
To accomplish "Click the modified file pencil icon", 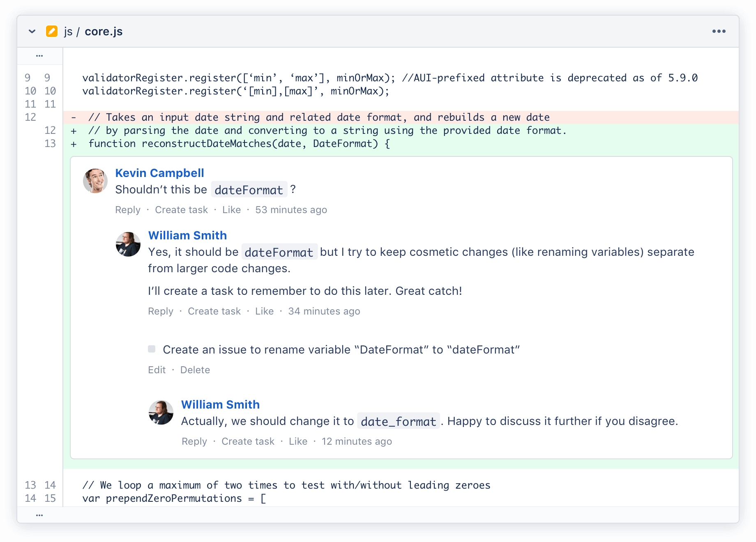I will (52, 31).
